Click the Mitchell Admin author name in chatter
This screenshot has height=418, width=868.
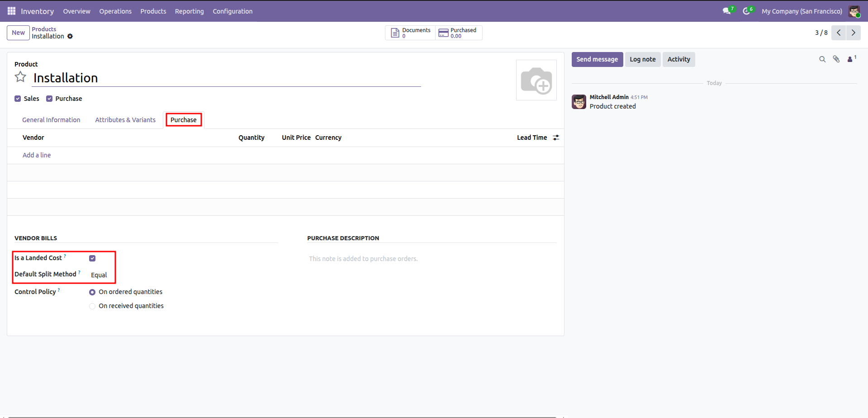(609, 97)
